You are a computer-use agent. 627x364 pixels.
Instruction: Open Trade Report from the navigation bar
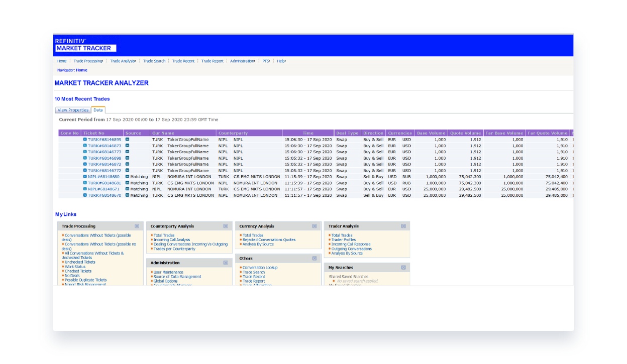click(x=213, y=61)
